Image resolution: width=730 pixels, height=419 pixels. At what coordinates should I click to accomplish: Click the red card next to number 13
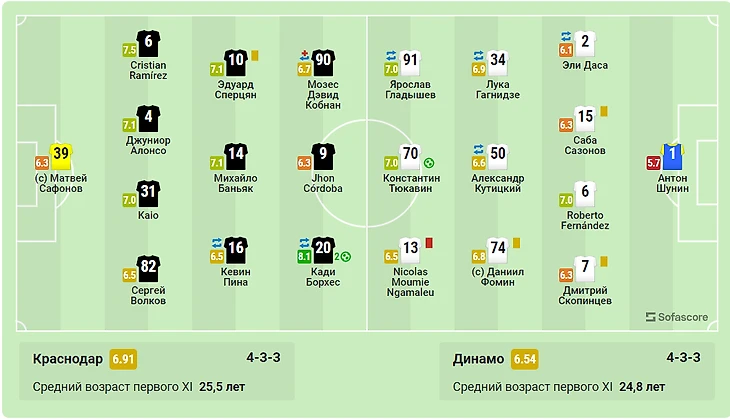pos(429,243)
